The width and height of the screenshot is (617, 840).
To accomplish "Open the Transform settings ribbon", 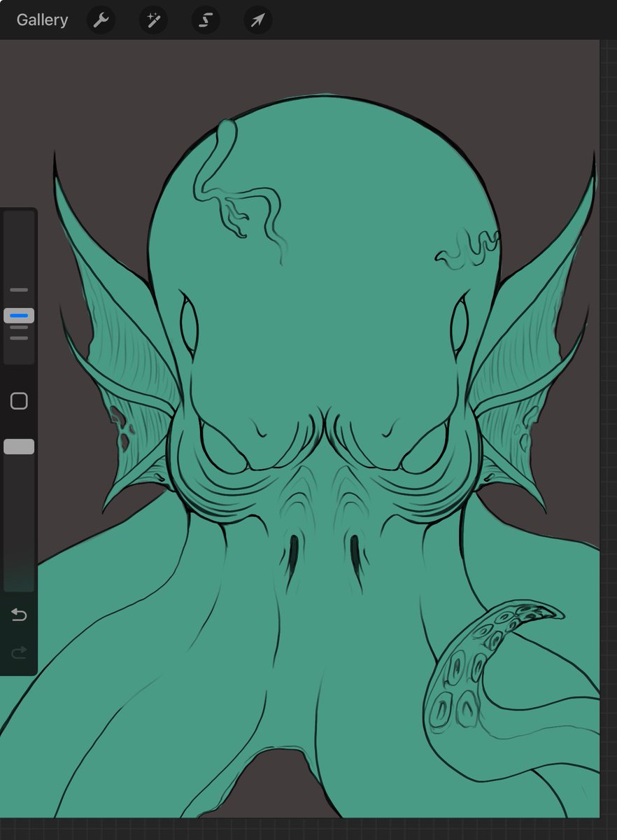I will point(257,20).
